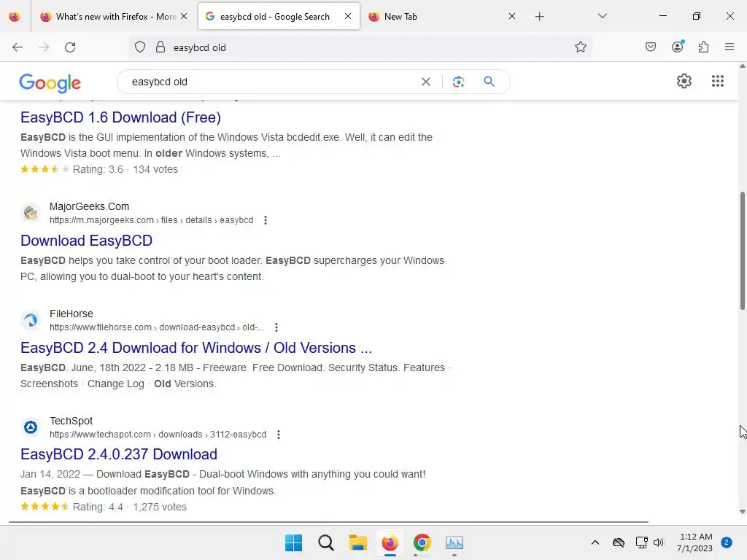This screenshot has width=747, height=560.
Task: Open the Firefox account icon
Action: click(678, 47)
